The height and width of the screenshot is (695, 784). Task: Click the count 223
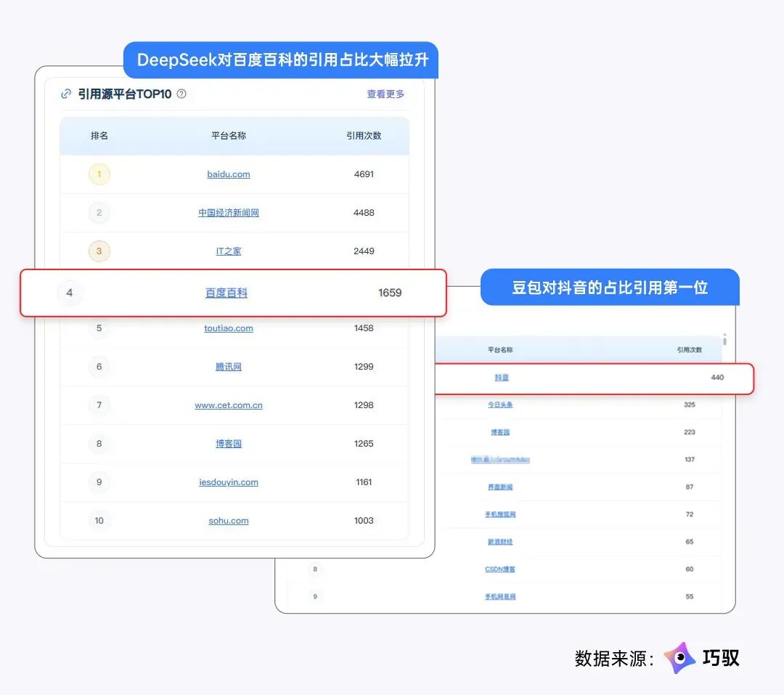pyautogui.click(x=690, y=432)
